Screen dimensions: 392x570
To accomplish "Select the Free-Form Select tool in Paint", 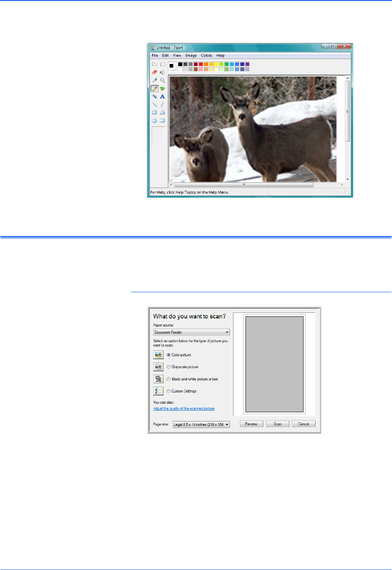I will click(155, 64).
